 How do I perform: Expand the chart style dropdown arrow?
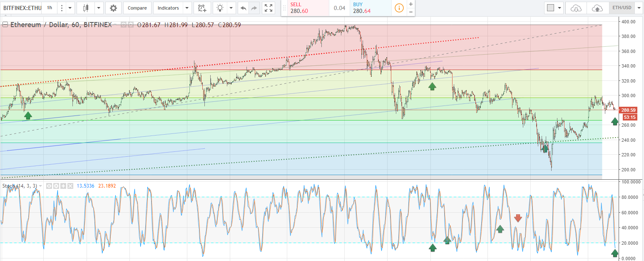coord(99,8)
